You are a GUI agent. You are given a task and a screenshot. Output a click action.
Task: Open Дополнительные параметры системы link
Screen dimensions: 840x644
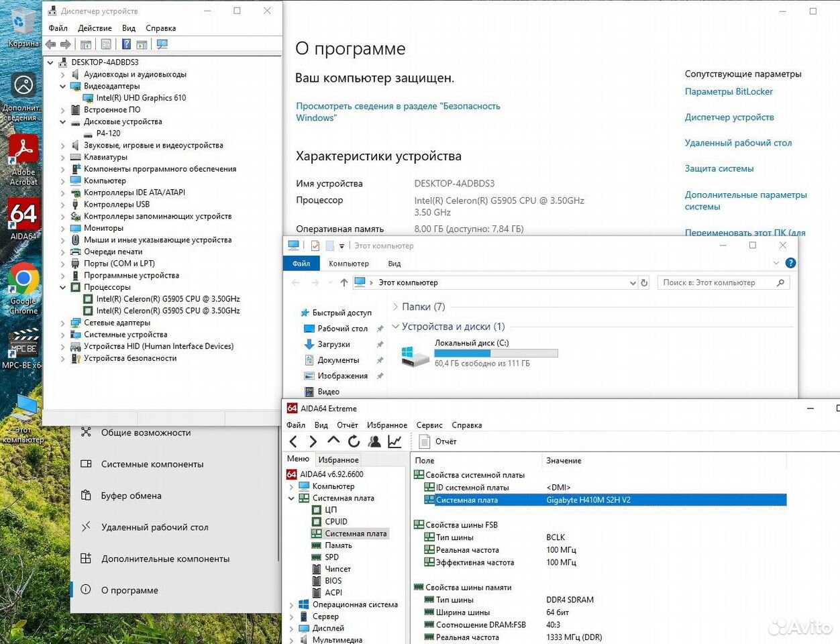click(x=745, y=201)
